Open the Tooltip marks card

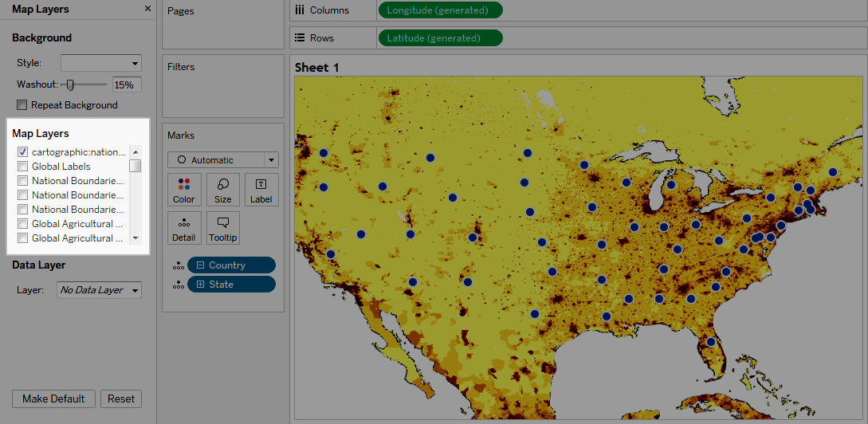(223, 228)
